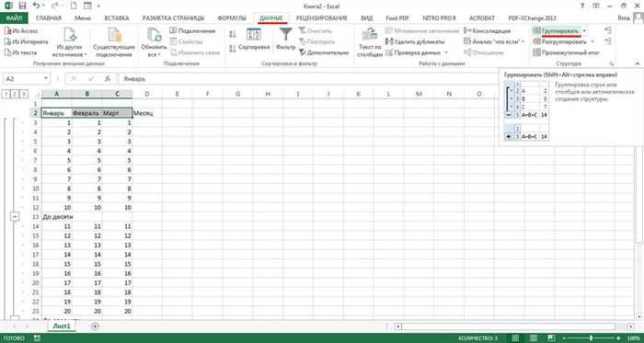This screenshot has height=343, width=644.
Task: Import data From Access
Action: click(21, 30)
